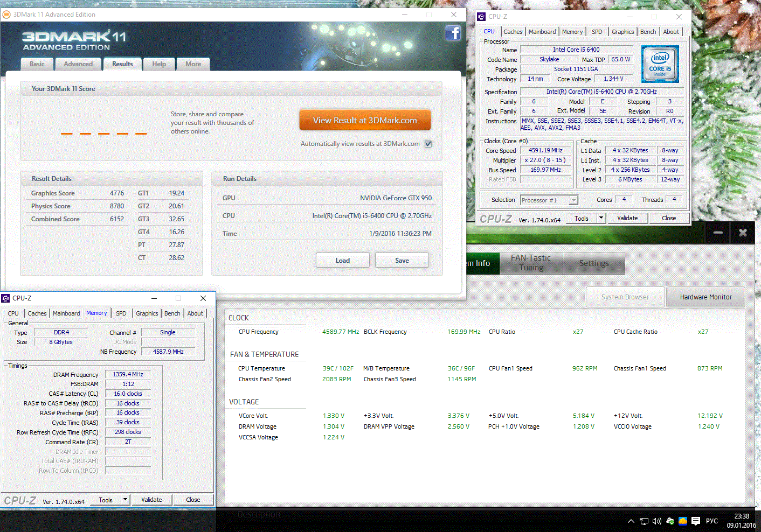Viewport: 761px width, 532px height.
Task: Open the SPD tab in the memory CPU-Z window
Action: pos(121,313)
